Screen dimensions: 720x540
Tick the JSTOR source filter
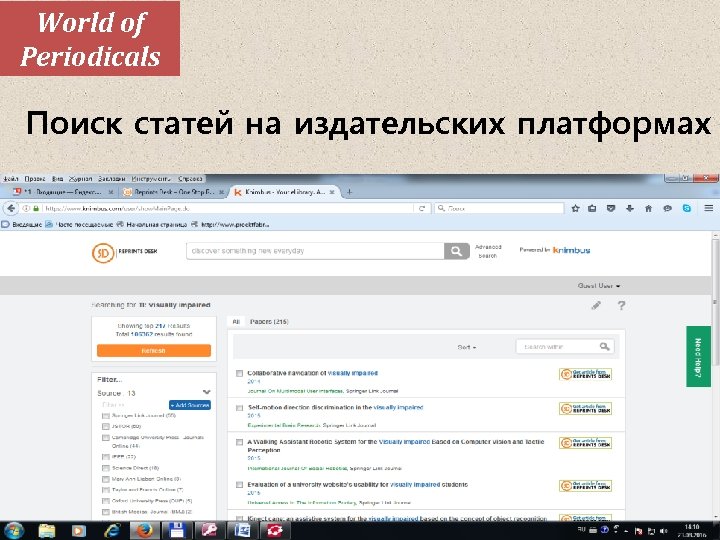(106, 427)
